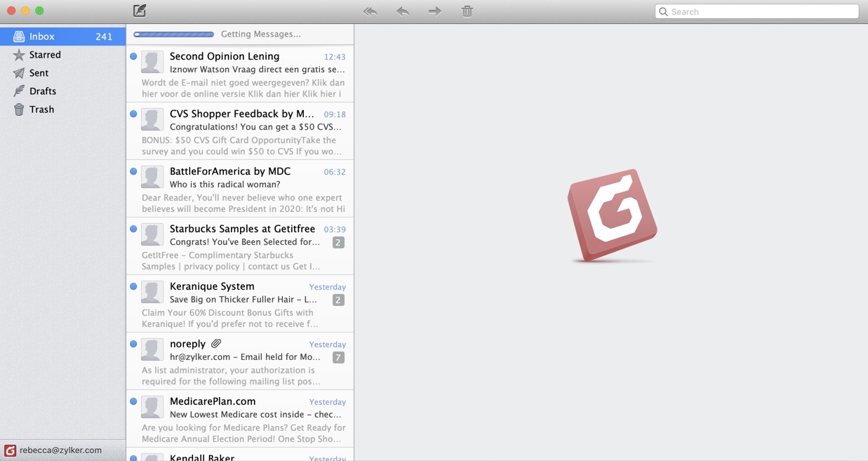The width and height of the screenshot is (868, 461).
Task: Expand Starbucks Samples thread count badge
Action: click(338, 242)
